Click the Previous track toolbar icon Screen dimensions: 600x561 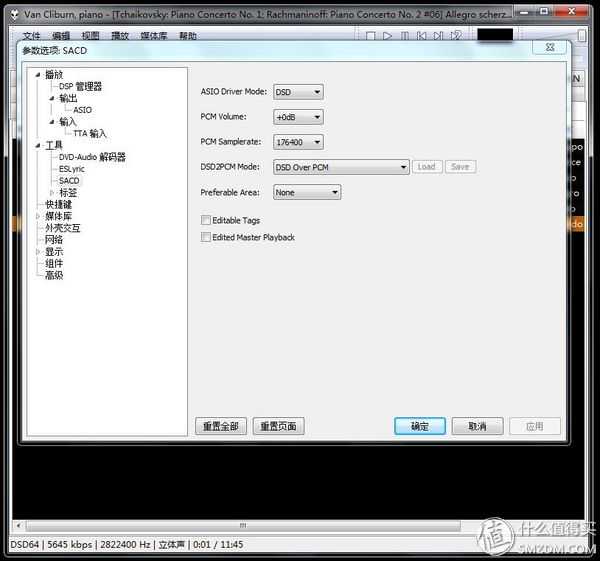coord(422,36)
